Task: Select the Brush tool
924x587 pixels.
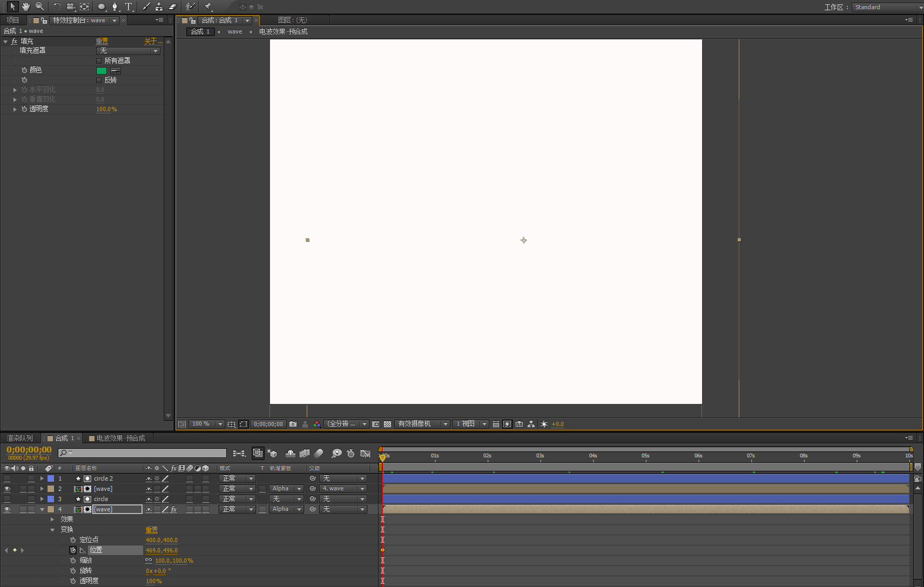Action: point(146,6)
